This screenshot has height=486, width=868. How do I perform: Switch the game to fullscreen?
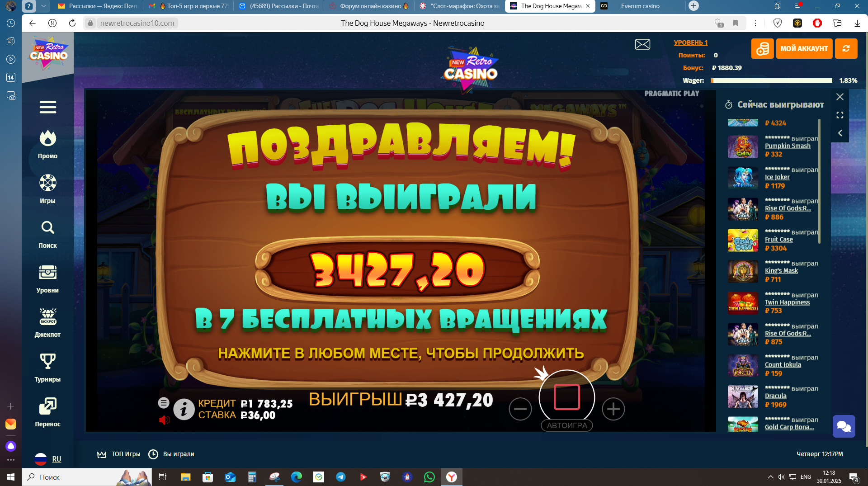point(840,115)
